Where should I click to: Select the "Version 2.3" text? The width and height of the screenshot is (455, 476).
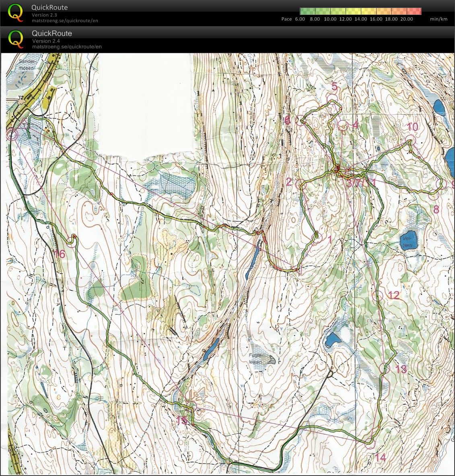(44, 15)
